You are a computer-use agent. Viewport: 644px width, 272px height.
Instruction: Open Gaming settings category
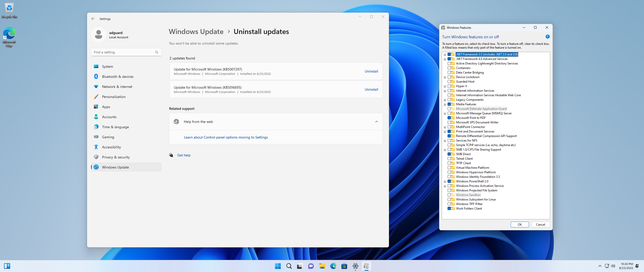click(x=126, y=137)
